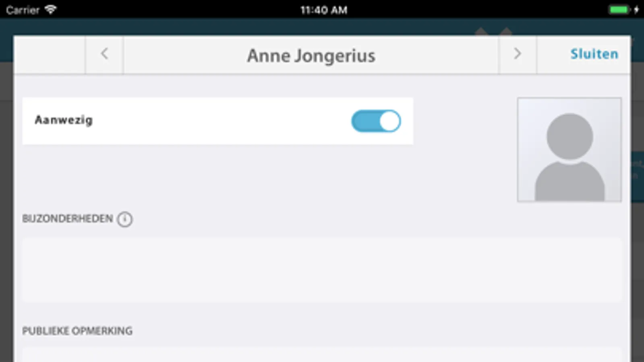Focus the Publieke opmerking text field
The image size is (644, 362).
click(x=322, y=355)
